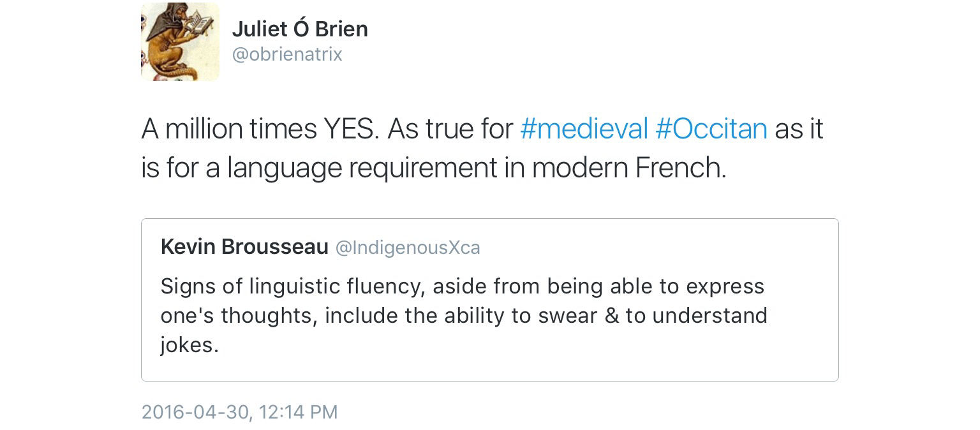Click "Signs of linguistic fluency" in the quote

click(x=292, y=286)
